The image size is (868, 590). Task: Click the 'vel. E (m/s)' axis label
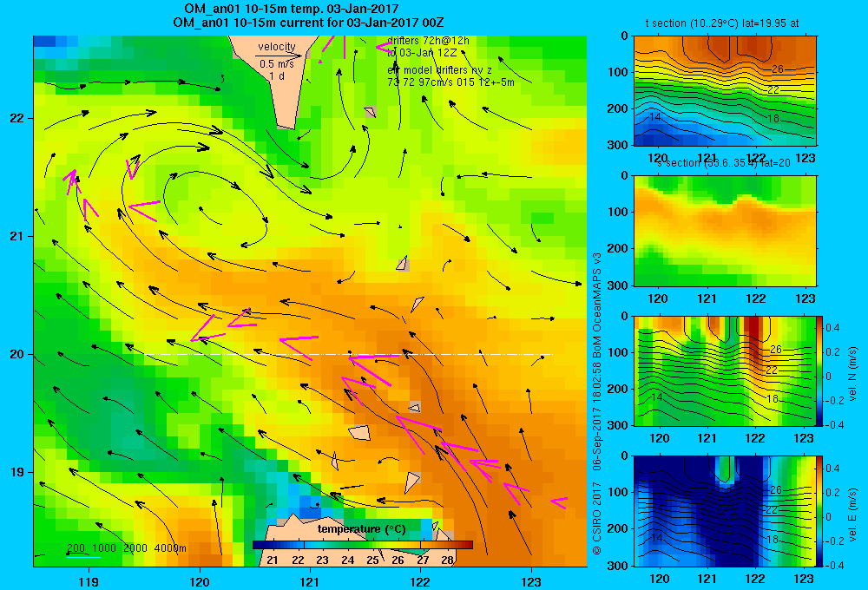click(x=853, y=514)
